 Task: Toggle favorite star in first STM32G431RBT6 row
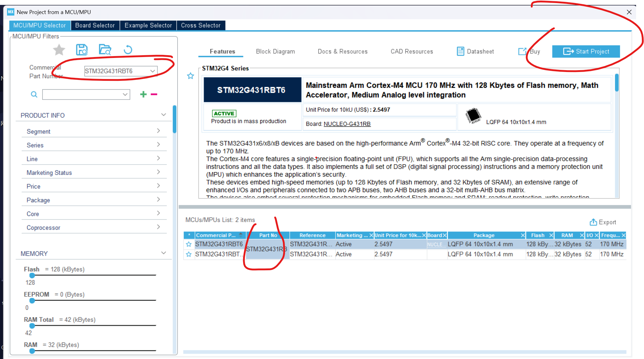(x=189, y=244)
